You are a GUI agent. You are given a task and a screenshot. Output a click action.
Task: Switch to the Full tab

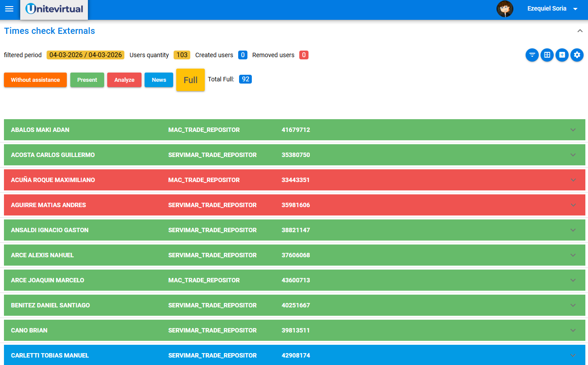point(190,80)
